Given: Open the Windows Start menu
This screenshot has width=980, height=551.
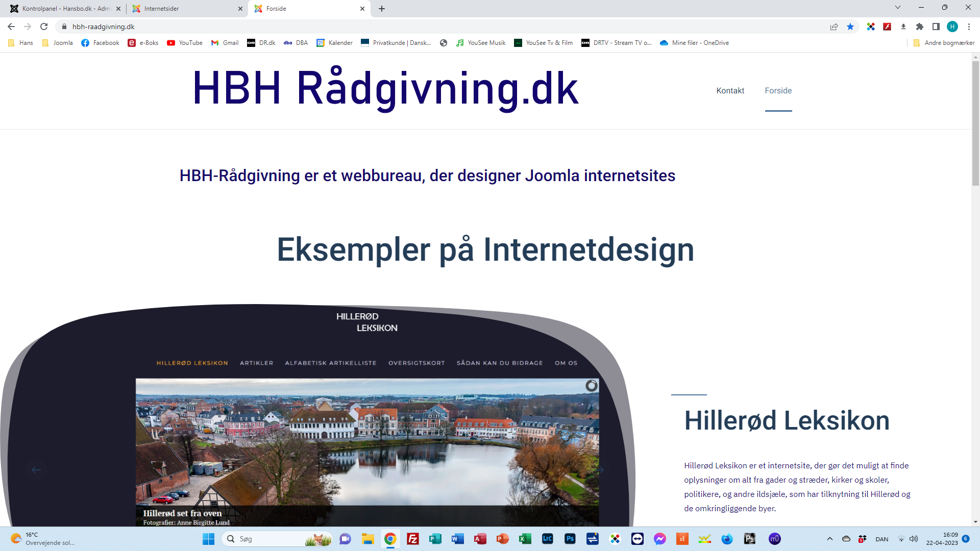Looking at the screenshot, I should tap(209, 539).
